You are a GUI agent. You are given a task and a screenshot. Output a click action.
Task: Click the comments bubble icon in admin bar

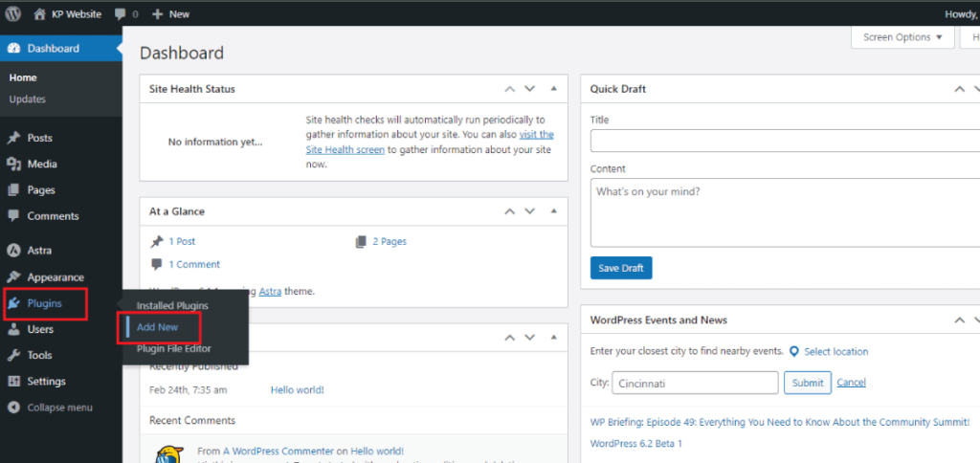click(x=120, y=14)
